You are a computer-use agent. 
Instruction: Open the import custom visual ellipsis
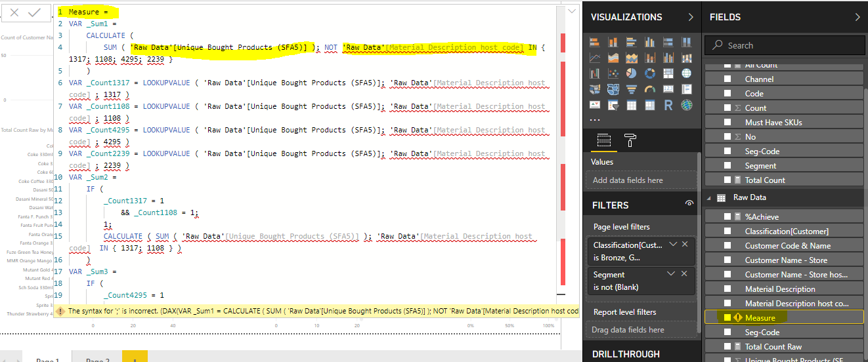[595, 120]
